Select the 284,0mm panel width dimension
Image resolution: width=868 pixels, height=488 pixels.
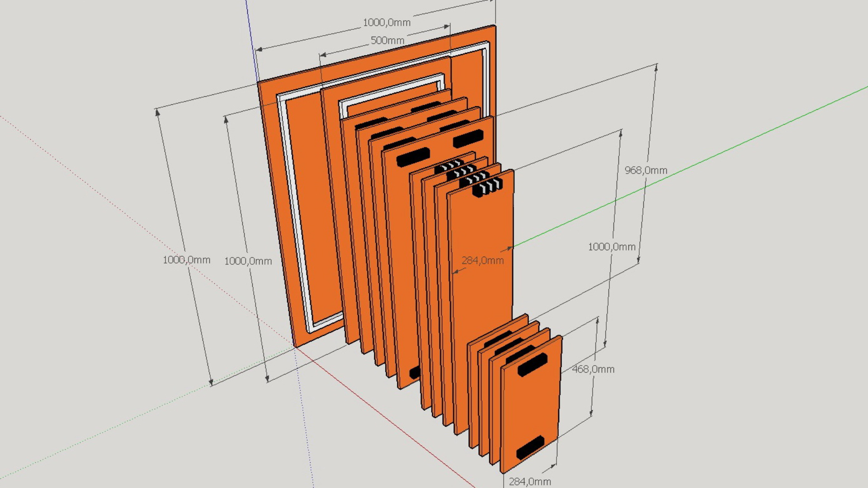tap(483, 260)
